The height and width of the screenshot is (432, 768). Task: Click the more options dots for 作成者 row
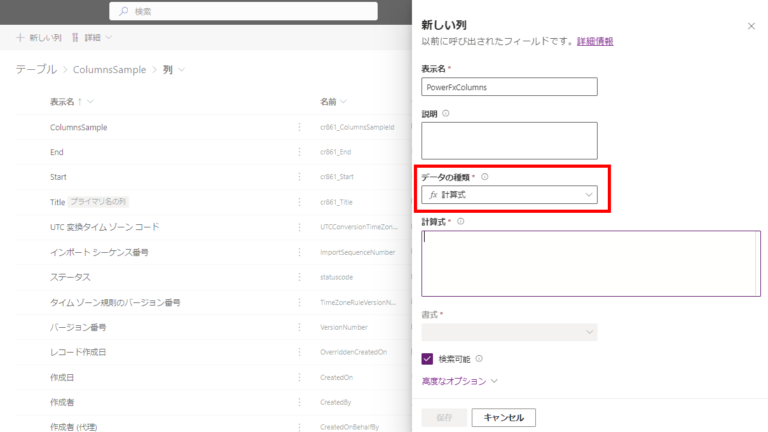(299, 402)
